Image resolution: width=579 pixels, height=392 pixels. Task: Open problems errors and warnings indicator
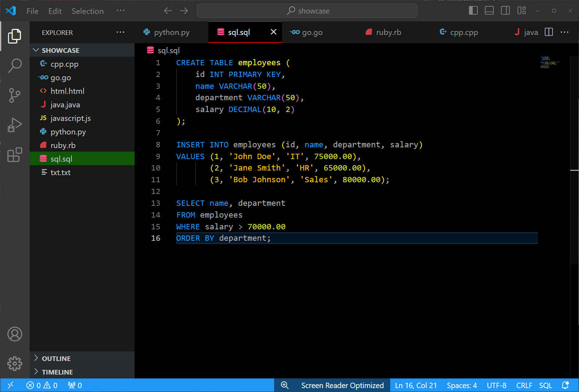click(42, 385)
